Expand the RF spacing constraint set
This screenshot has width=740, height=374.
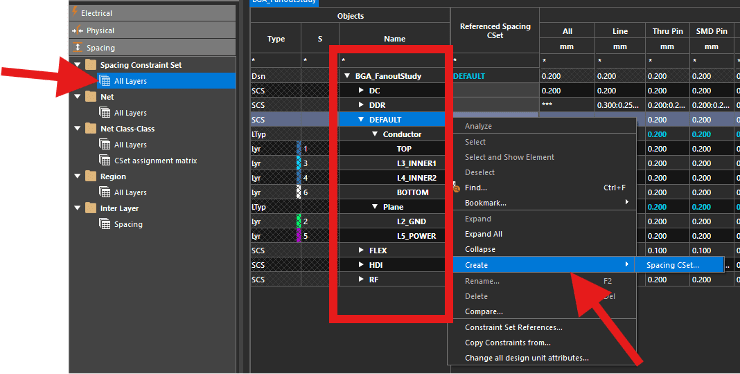tap(361, 280)
